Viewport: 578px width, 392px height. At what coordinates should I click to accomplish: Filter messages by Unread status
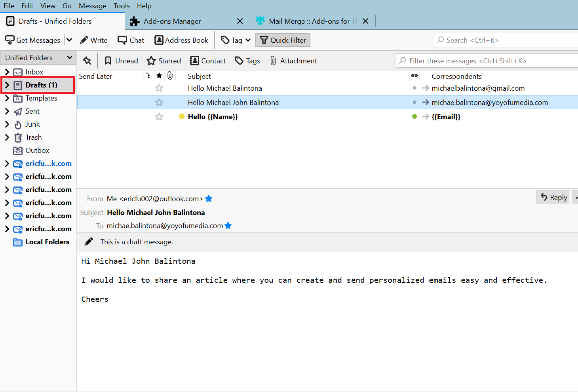tap(121, 60)
